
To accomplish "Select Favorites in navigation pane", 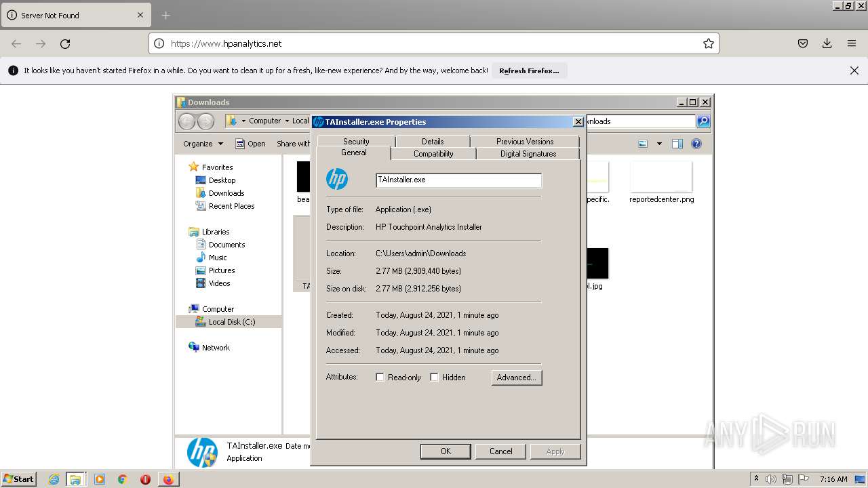I will [217, 167].
